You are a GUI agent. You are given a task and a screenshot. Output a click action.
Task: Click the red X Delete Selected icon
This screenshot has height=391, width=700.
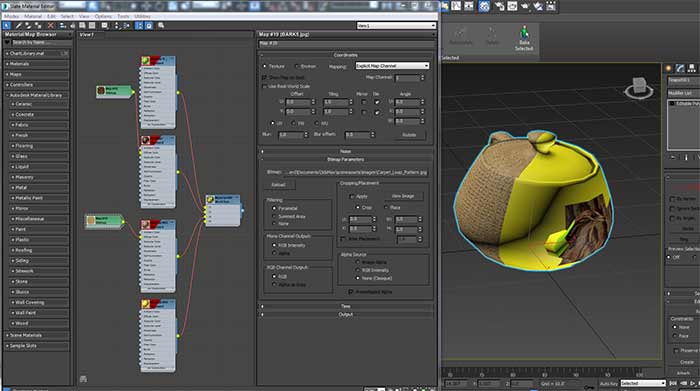[x=50, y=25]
